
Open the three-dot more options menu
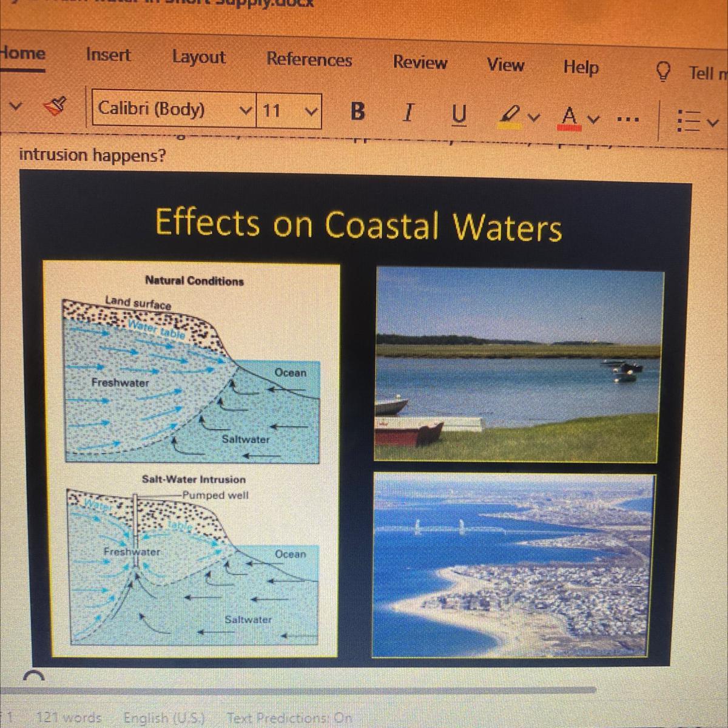(627, 118)
